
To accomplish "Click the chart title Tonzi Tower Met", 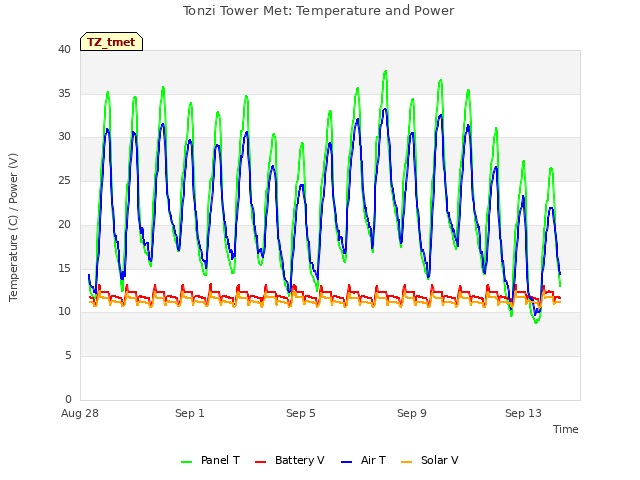I will [318, 11].
